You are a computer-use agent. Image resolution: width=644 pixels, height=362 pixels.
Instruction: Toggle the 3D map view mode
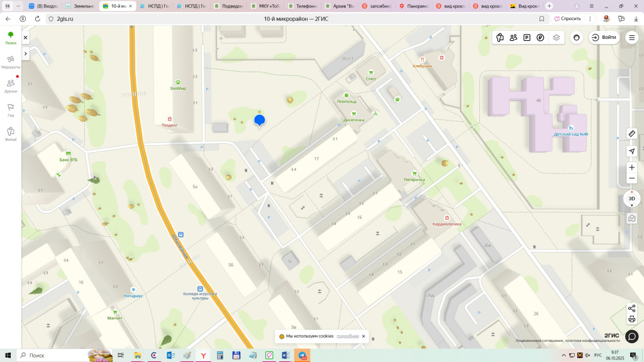(x=632, y=199)
